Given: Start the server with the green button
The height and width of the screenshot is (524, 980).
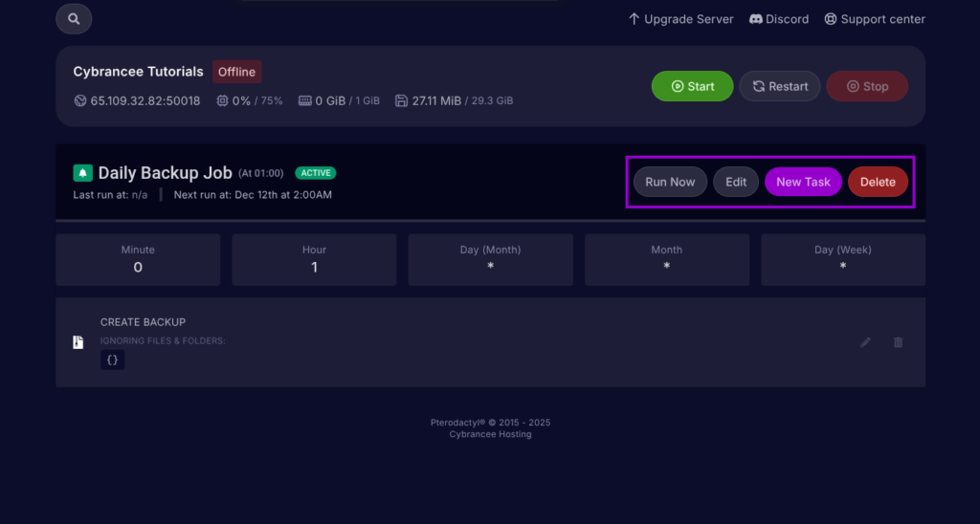Looking at the screenshot, I should (x=692, y=86).
